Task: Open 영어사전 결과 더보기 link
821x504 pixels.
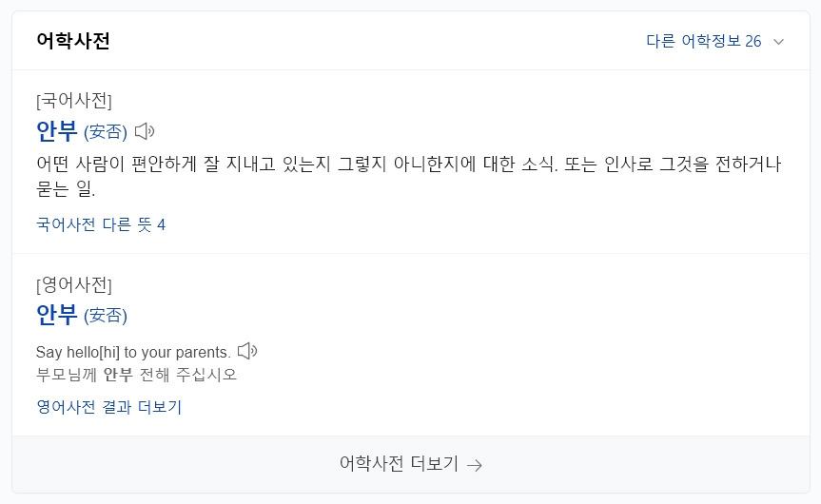Action: [x=109, y=407]
